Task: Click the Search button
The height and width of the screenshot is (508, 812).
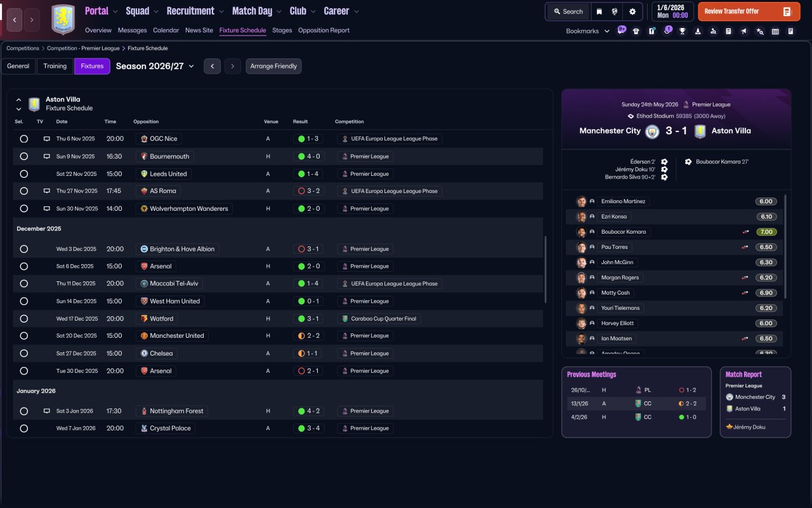Action: 568,11
